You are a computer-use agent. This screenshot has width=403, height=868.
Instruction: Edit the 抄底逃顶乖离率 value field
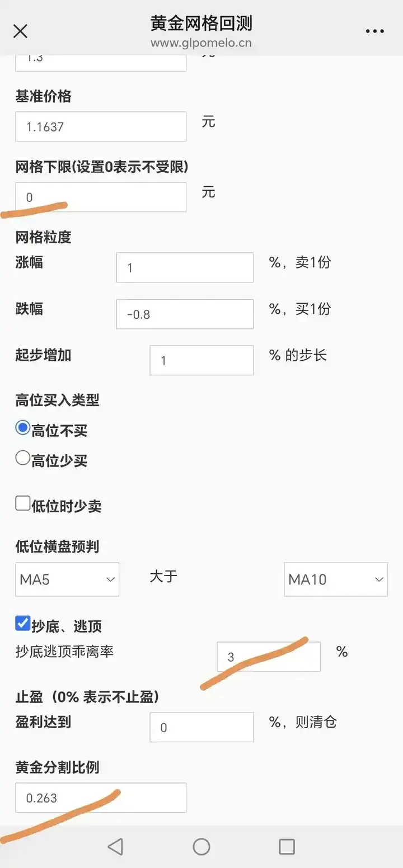(269, 657)
